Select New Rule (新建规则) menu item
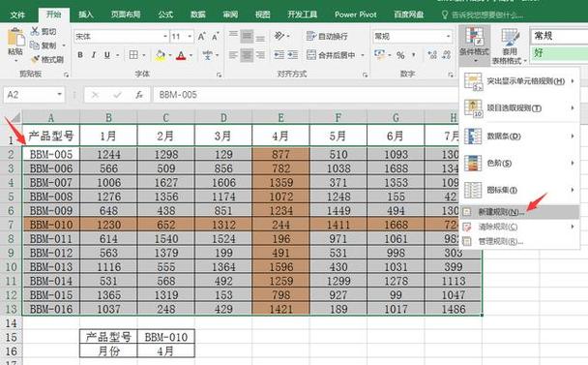The image size is (588, 365). click(519, 212)
